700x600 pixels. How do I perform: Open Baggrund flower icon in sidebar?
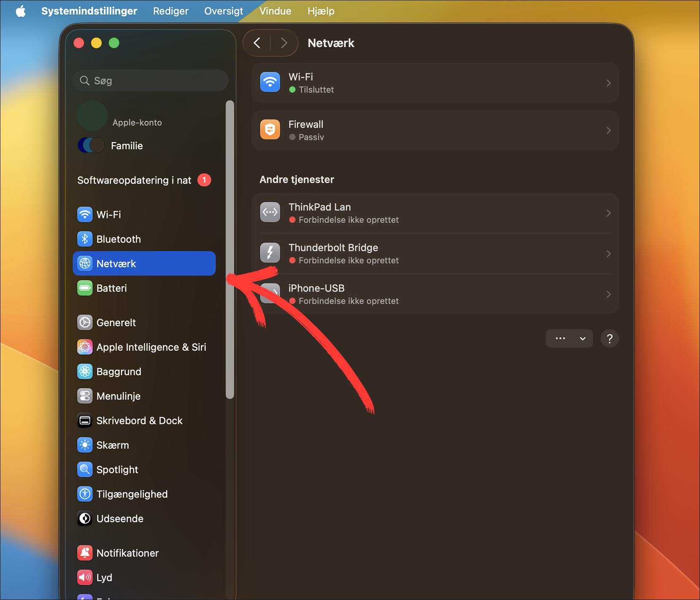[85, 372]
